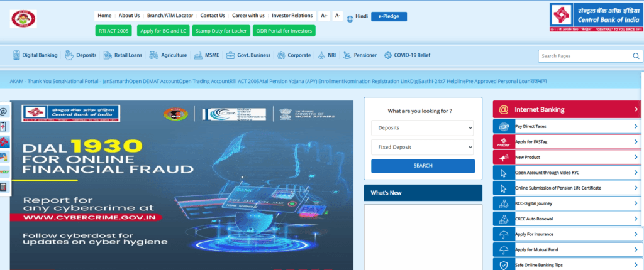Click the FASTag icon
Screen dimensions: 644x270
pos(504,142)
